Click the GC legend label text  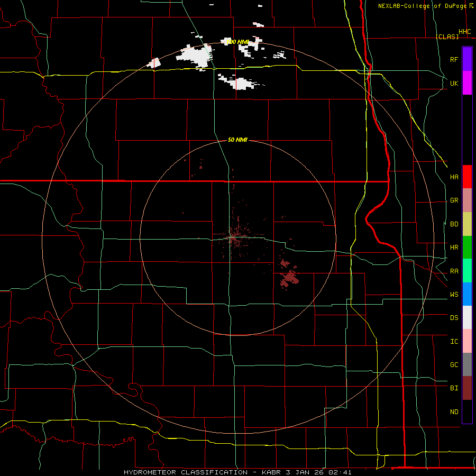(454, 365)
